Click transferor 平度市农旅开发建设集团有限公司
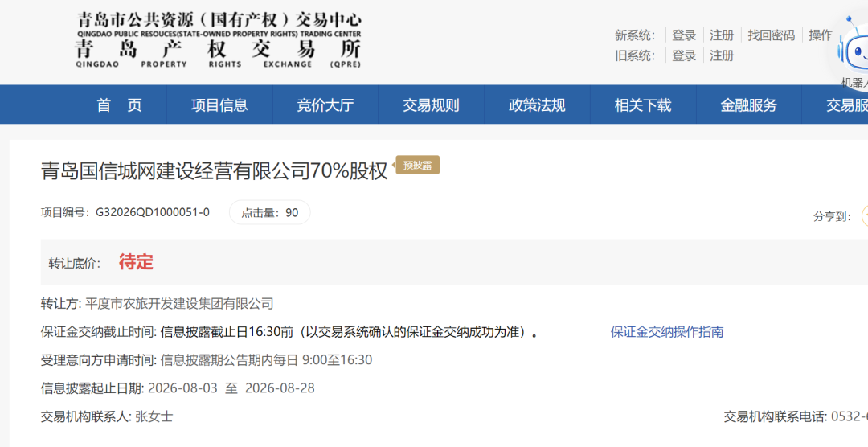 [x=179, y=304]
